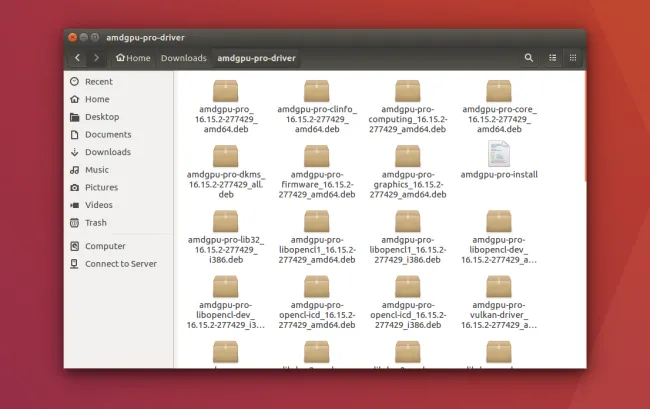Select the amdgpu-pro-lib32 i386 package icon
The image size is (650, 409).
coord(226,221)
